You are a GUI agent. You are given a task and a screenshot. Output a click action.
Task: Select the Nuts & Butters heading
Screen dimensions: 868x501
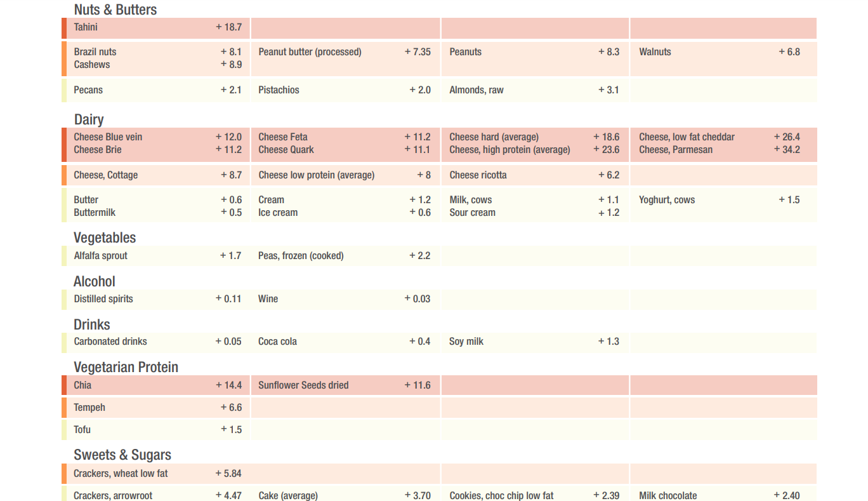click(115, 10)
